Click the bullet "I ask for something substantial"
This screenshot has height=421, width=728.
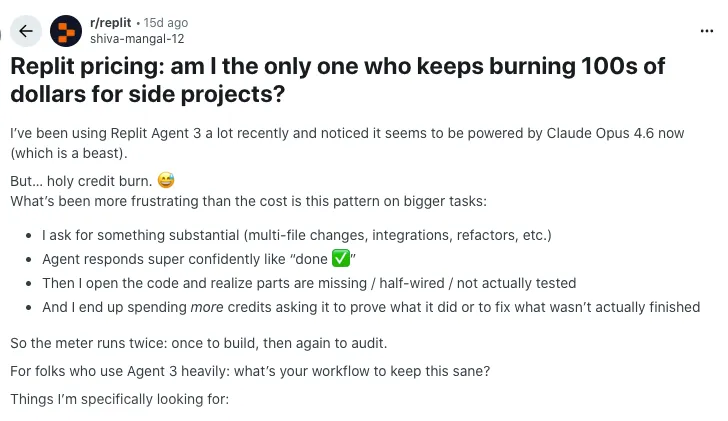(x=296, y=235)
